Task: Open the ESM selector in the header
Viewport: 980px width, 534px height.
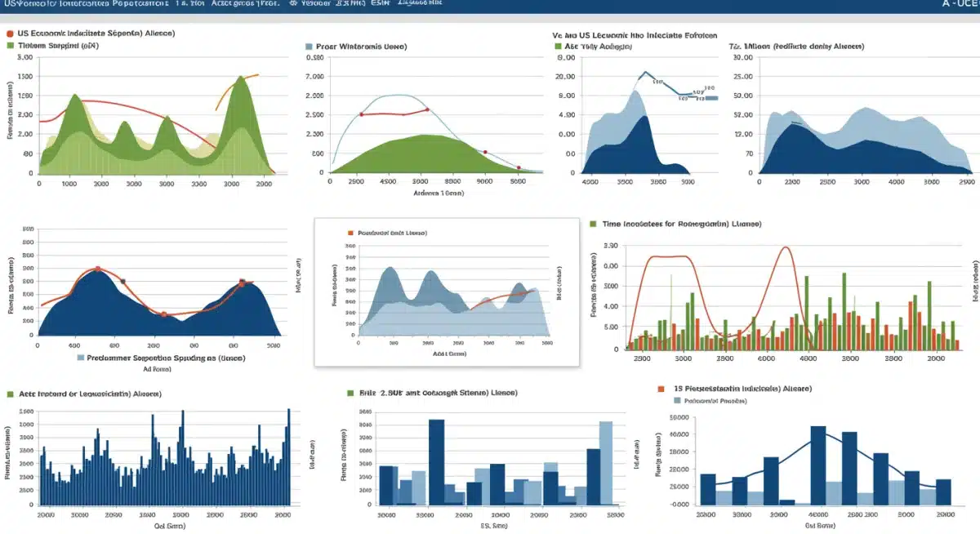Action: (381, 4)
